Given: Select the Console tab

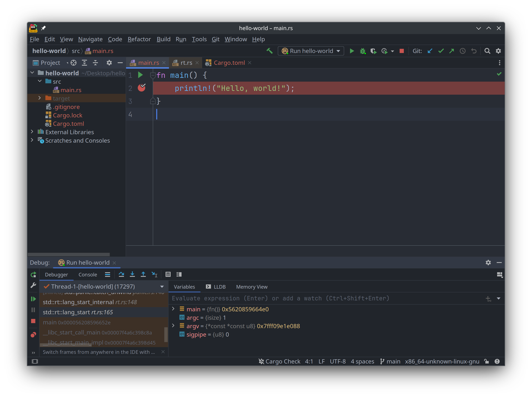Looking at the screenshot, I should pyautogui.click(x=88, y=274).
